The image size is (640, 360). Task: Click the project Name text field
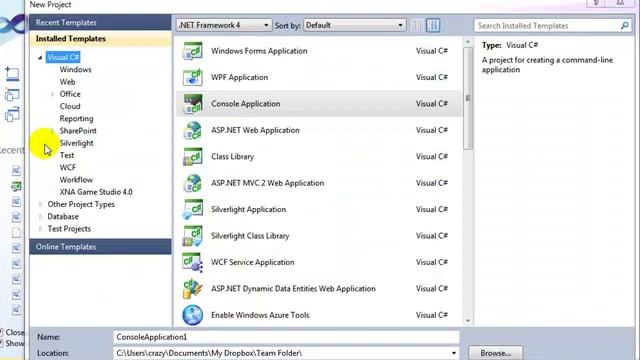tap(286, 337)
